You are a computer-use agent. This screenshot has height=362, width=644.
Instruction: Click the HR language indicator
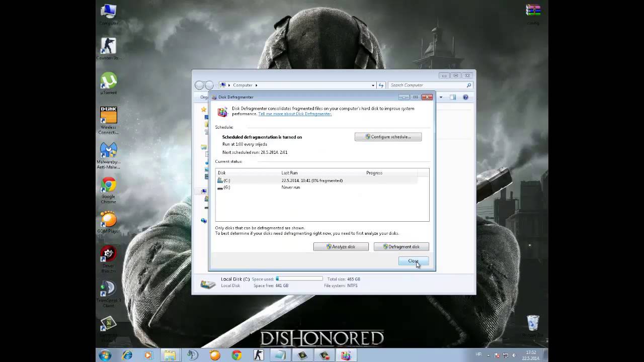pyautogui.click(x=478, y=354)
